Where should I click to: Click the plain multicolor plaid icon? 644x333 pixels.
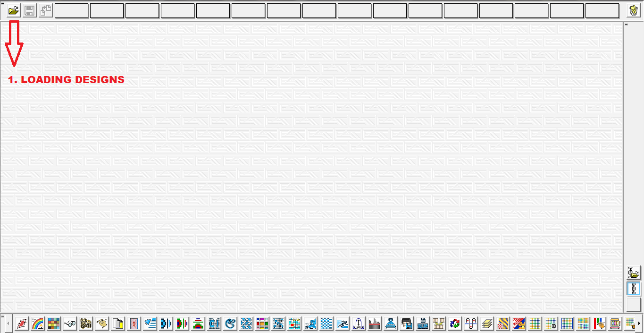pos(535,324)
